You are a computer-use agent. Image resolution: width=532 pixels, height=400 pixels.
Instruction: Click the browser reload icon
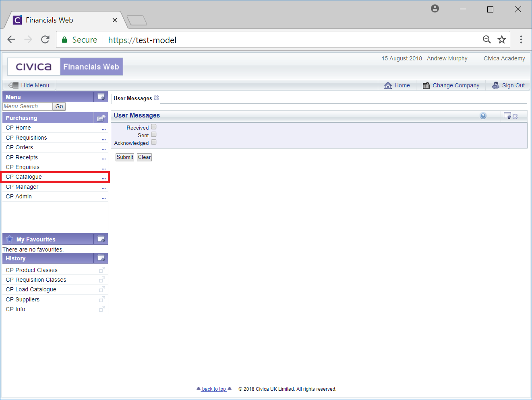coord(45,39)
